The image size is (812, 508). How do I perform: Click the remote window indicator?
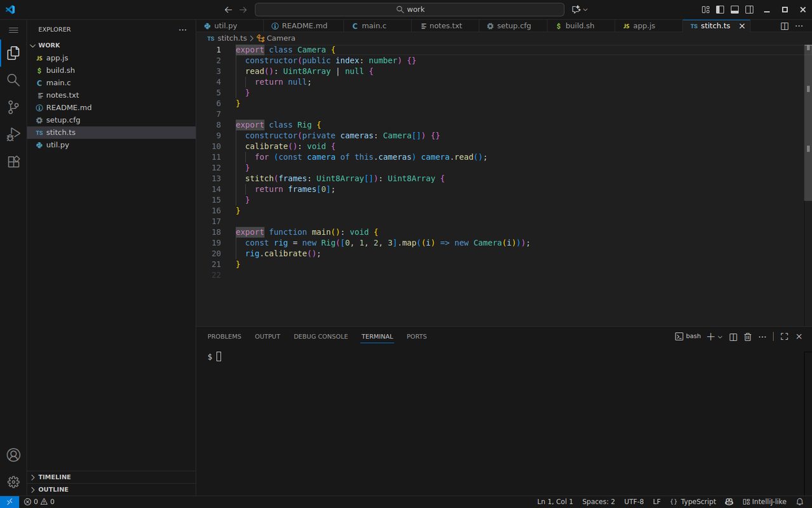point(10,502)
